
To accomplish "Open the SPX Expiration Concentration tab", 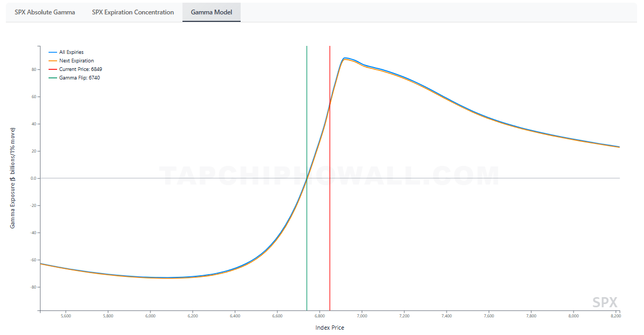I will 133,12.
